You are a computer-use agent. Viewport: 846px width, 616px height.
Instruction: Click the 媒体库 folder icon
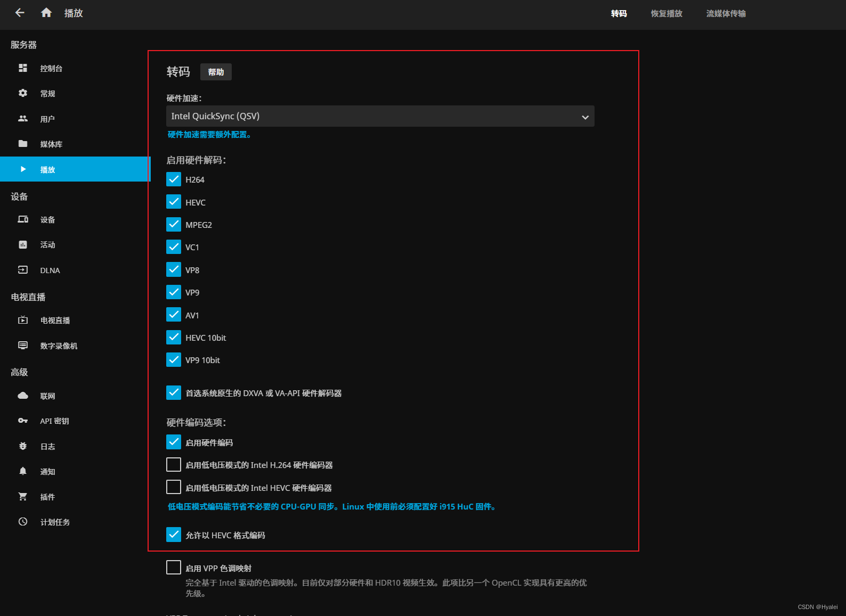tap(23, 144)
